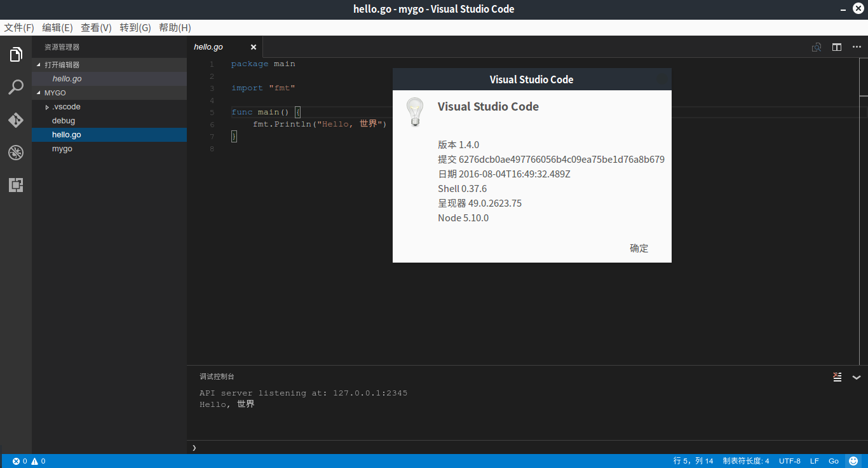Open the Search view in activity bar
Image resolution: width=868 pixels, height=468 pixels.
(x=16, y=87)
